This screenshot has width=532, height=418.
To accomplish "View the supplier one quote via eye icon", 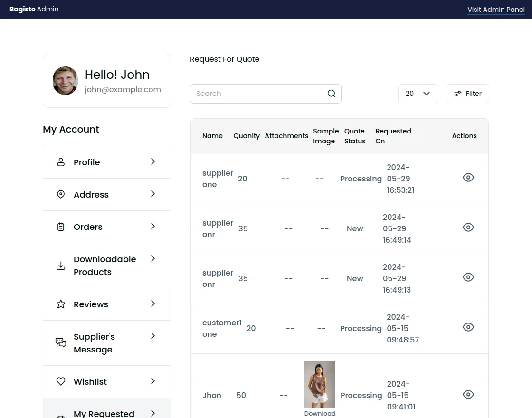I will [468, 178].
